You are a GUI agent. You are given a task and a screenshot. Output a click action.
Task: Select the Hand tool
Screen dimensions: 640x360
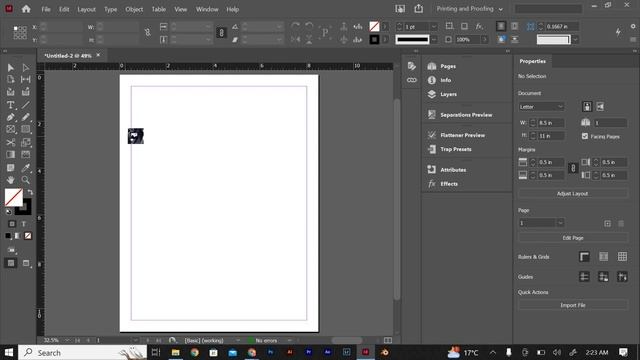[11, 180]
